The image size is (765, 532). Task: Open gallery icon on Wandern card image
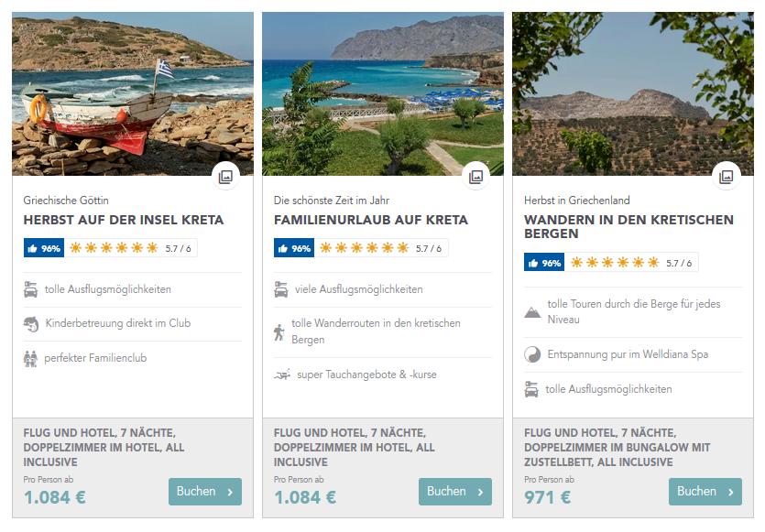pos(726,177)
